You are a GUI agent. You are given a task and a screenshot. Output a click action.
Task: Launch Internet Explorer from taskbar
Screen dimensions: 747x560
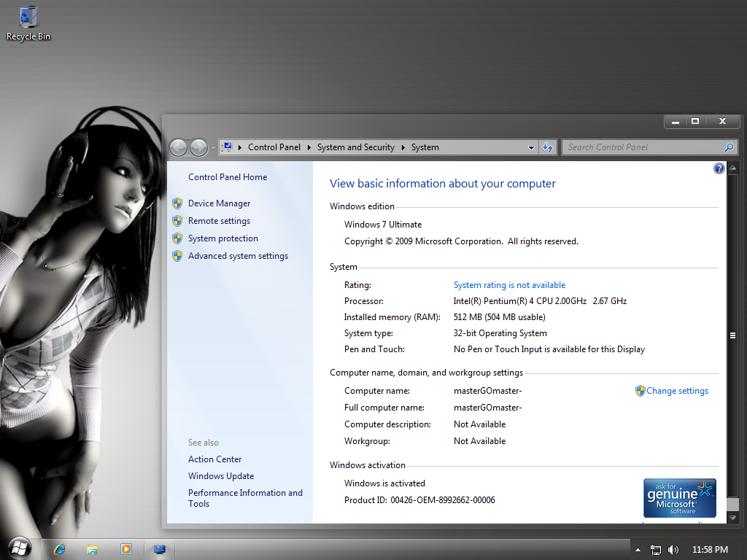pos(60,550)
